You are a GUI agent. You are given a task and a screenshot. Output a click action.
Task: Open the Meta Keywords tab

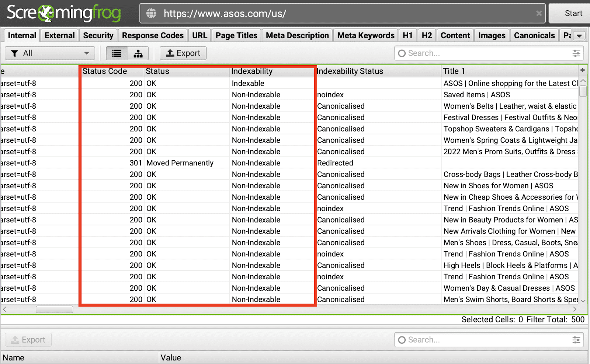tap(366, 35)
